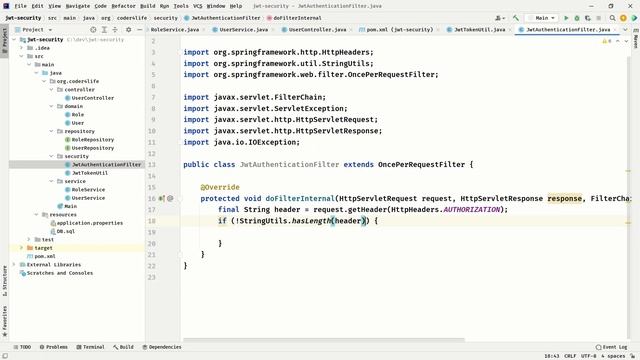Expand the target folder
The image size is (640, 360).
[x=22, y=248]
